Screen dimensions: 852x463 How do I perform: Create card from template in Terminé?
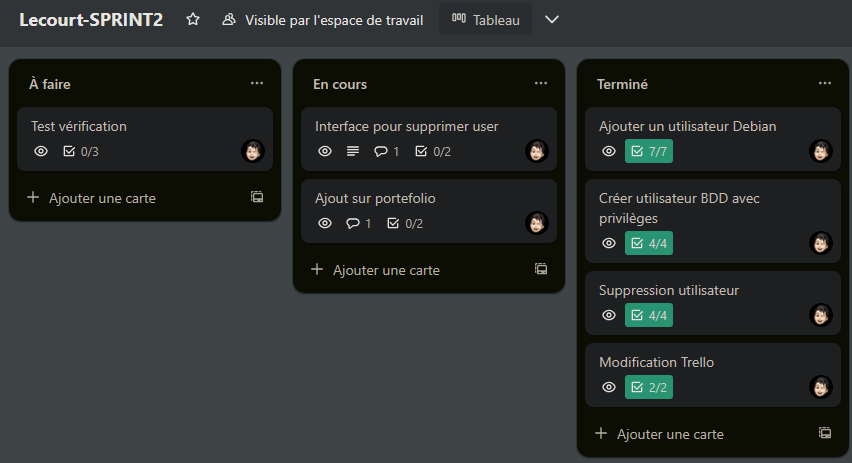coord(825,433)
